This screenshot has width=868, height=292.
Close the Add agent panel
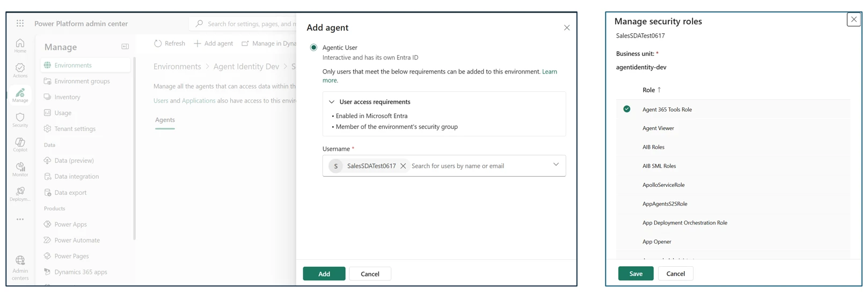pos(567,27)
